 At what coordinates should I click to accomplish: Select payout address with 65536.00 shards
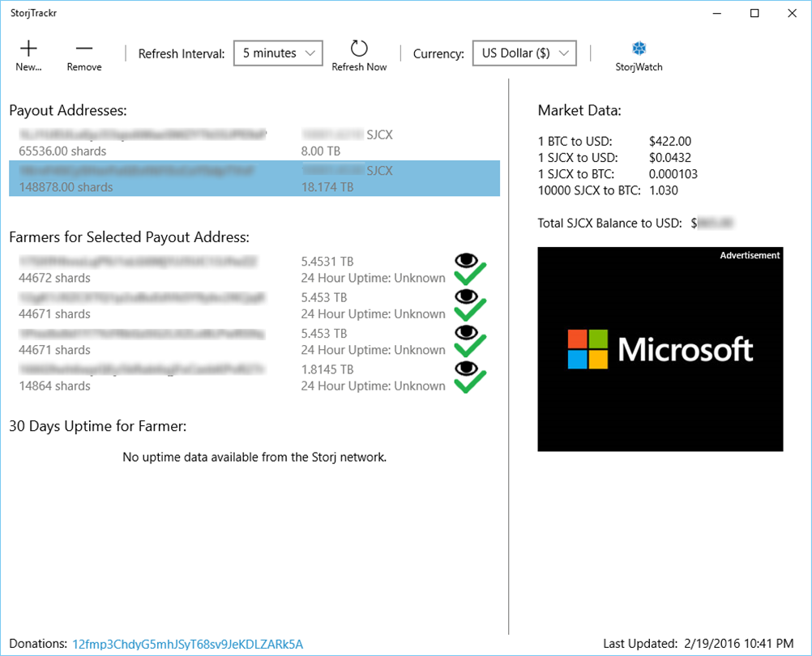254,143
